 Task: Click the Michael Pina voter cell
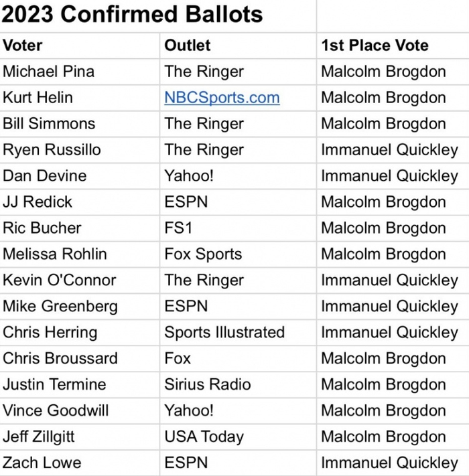click(48, 72)
